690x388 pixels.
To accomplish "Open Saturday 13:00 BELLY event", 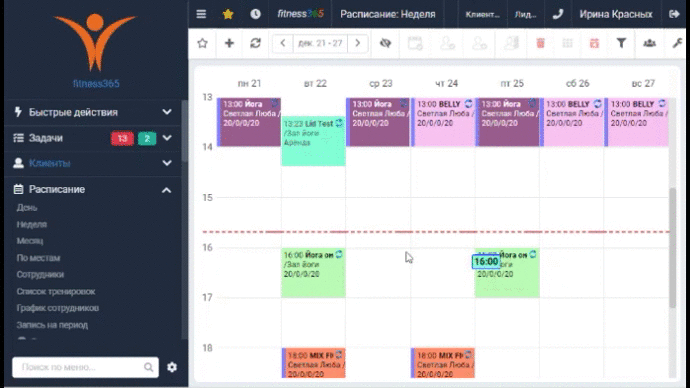I will 572,122.
